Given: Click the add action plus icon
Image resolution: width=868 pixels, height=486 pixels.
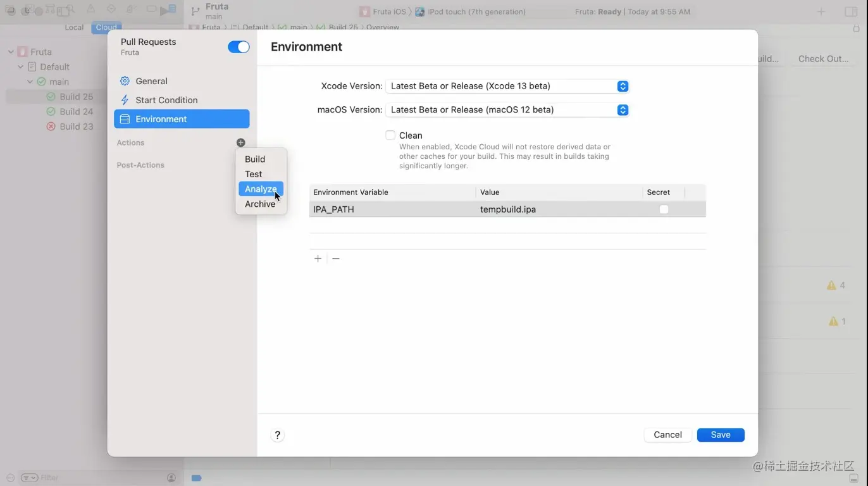Looking at the screenshot, I should (240, 143).
